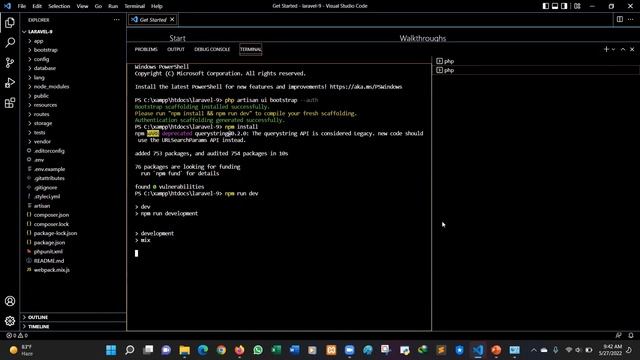This screenshot has height=360, width=640.
Task: Open Excel from the taskbar
Action: coord(276,350)
